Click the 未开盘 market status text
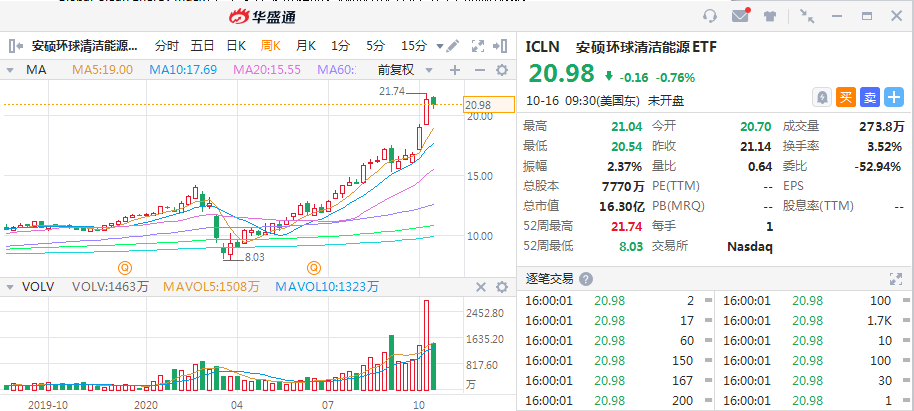 666,101
